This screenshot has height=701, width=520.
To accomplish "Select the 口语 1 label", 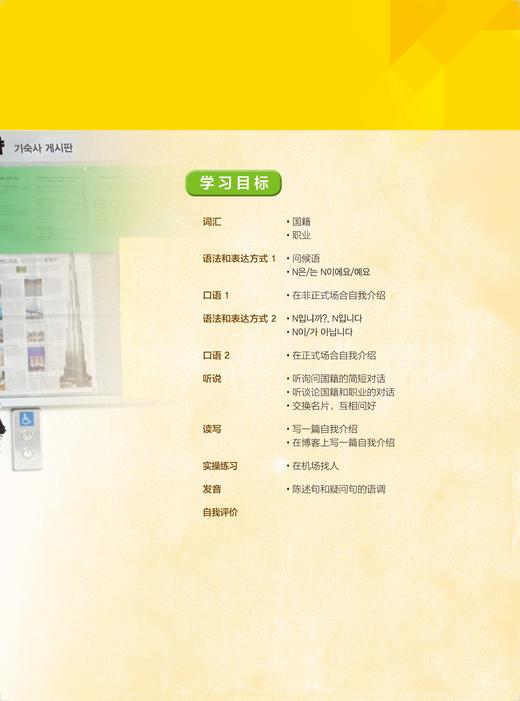I will coord(216,296).
